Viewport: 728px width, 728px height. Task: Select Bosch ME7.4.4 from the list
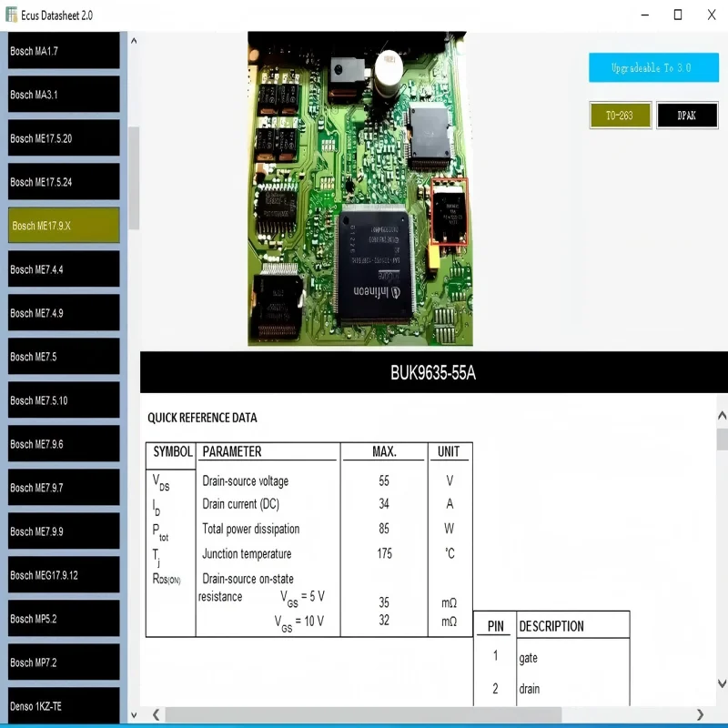pos(63,268)
